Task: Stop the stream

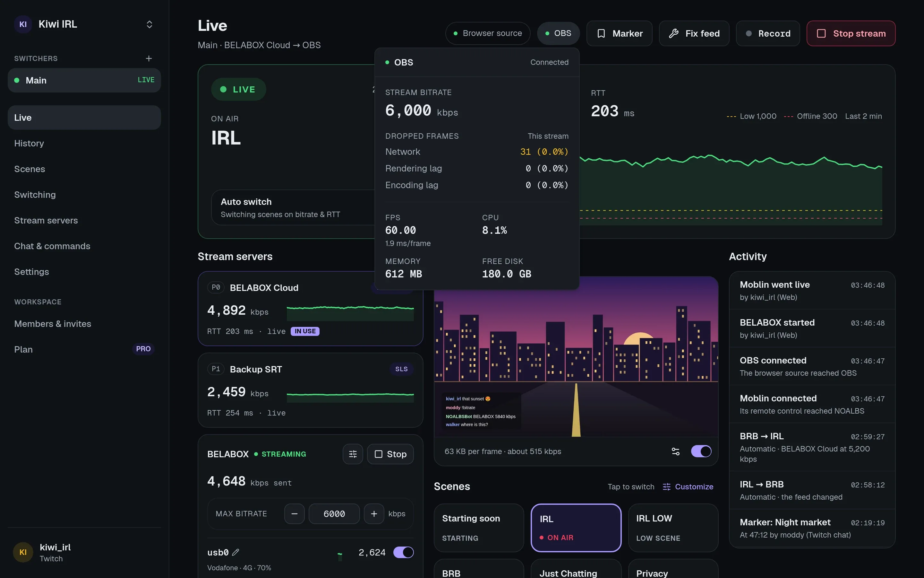Action: pos(851,33)
